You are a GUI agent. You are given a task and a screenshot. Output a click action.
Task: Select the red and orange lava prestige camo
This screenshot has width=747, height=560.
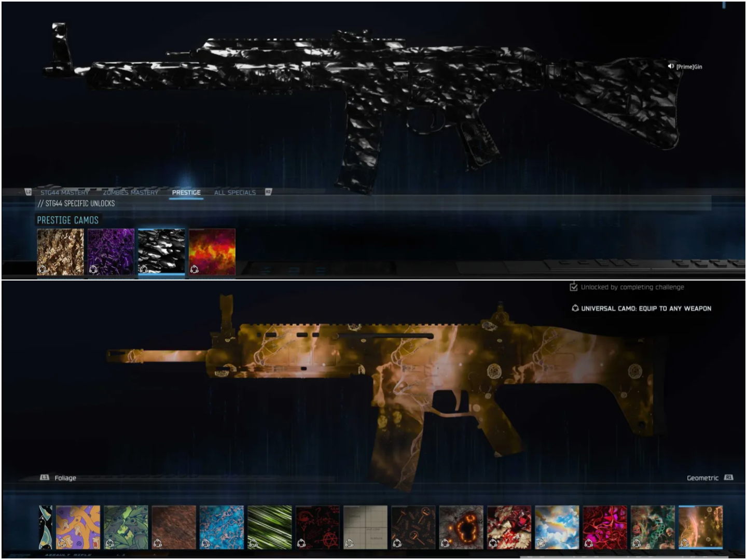tap(212, 251)
